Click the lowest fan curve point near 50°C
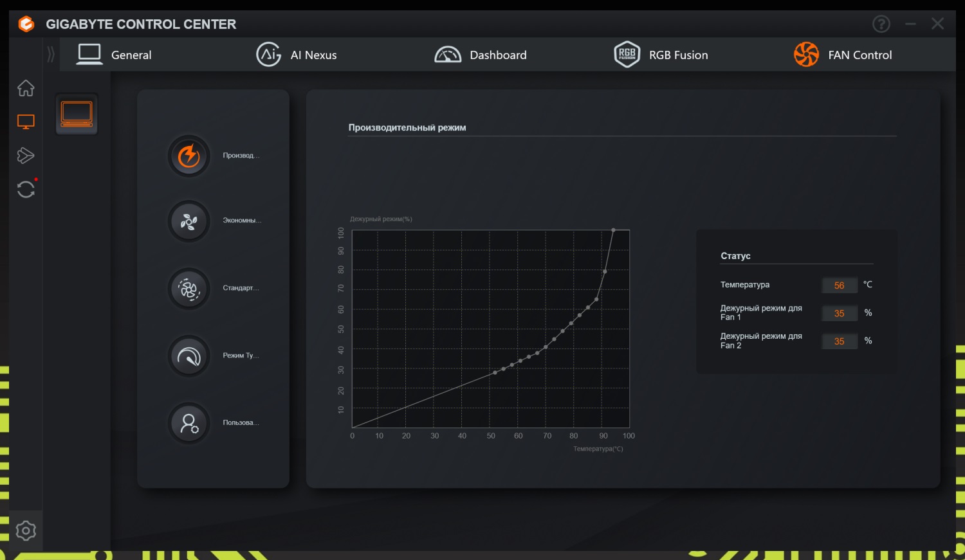Viewport: 965px width, 560px height. pyautogui.click(x=495, y=373)
